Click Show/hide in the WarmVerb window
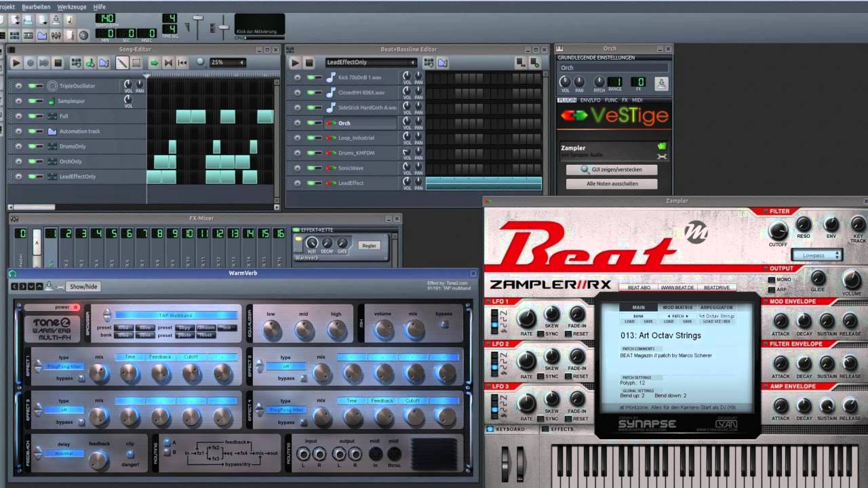The image size is (868, 488). (x=83, y=287)
